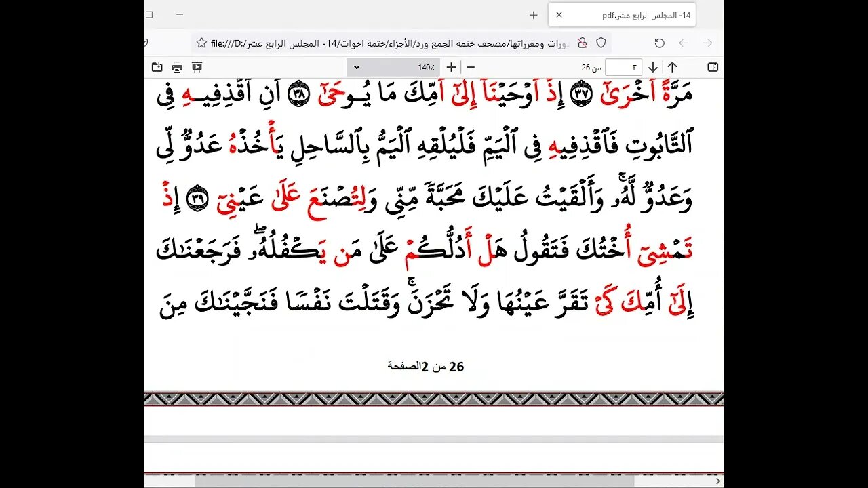Save the PDF document

(x=157, y=67)
